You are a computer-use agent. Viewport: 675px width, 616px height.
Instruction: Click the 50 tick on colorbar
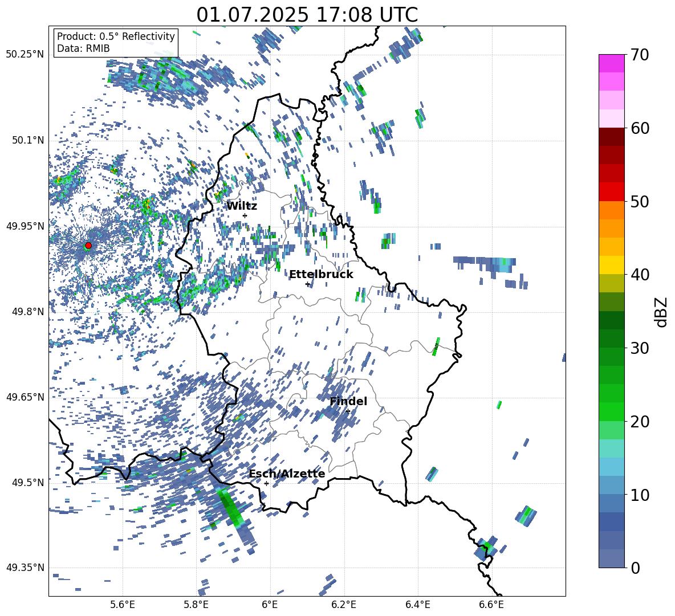[640, 201]
